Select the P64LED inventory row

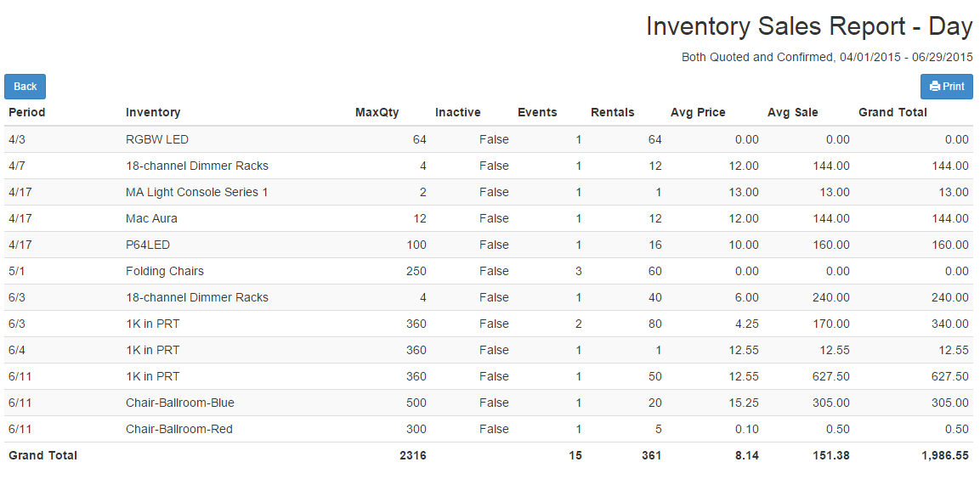489,245
